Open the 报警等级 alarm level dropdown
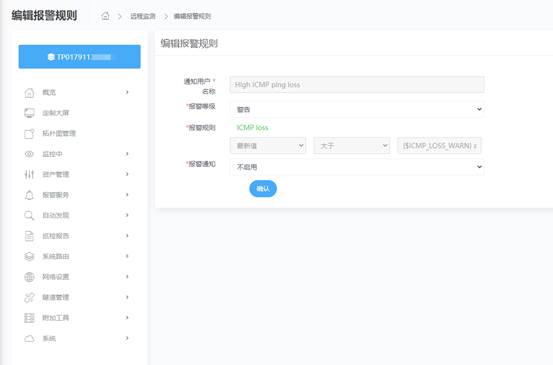 [x=357, y=109]
